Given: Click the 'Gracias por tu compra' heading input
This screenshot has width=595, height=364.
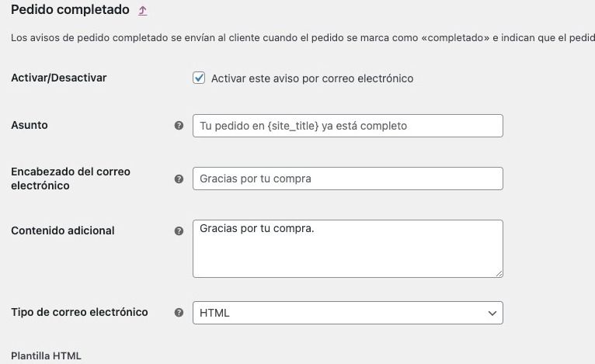Looking at the screenshot, I should pyautogui.click(x=348, y=179).
